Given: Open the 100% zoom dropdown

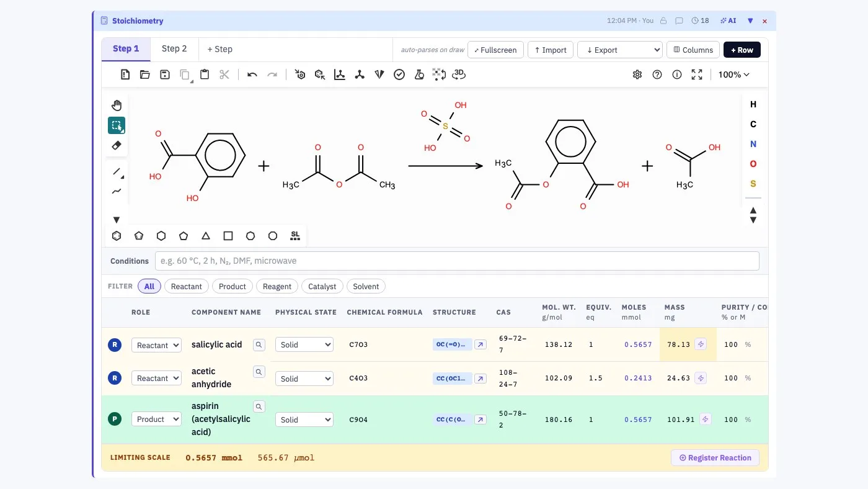Looking at the screenshot, I should (733, 74).
